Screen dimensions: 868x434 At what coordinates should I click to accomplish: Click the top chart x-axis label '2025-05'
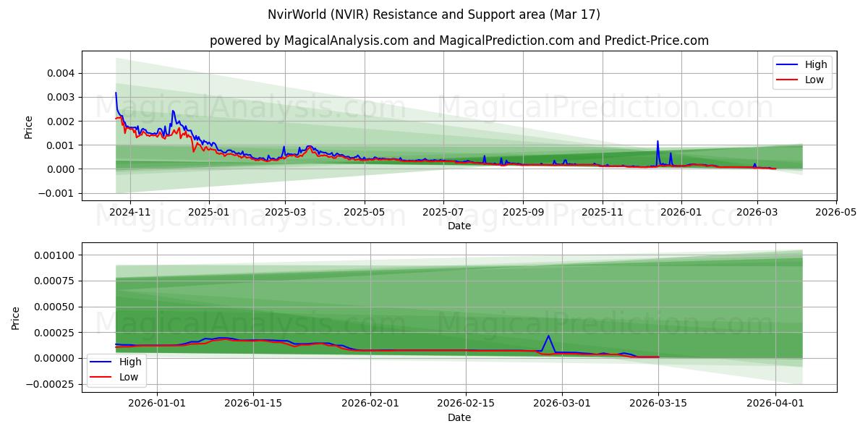click(x=364, y=213)
